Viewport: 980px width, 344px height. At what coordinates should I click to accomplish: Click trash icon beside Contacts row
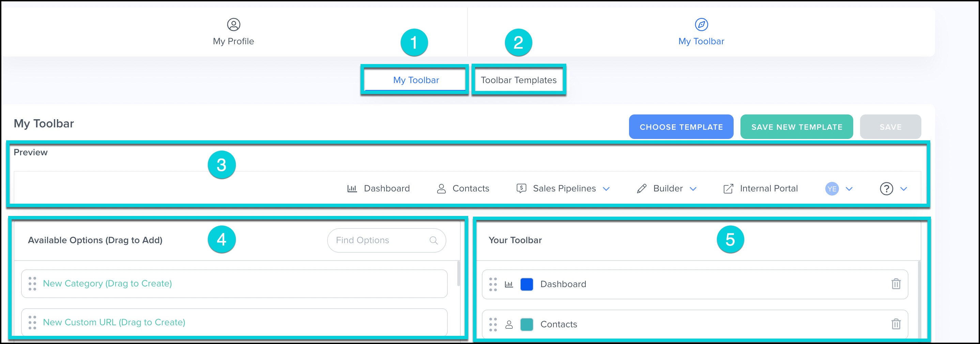click(895, 324)
